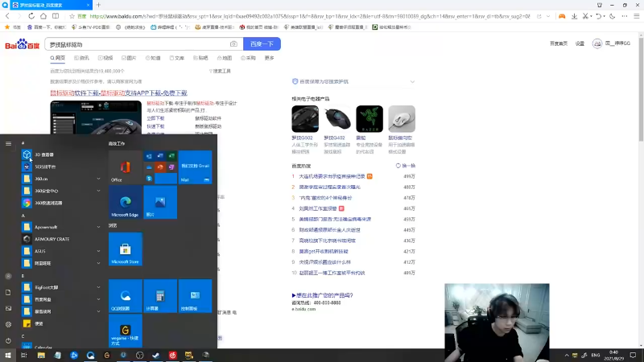Viewport: 644px width, 362px height.
Task: Open the QQ browser tile
Action: tap(126, 296)
